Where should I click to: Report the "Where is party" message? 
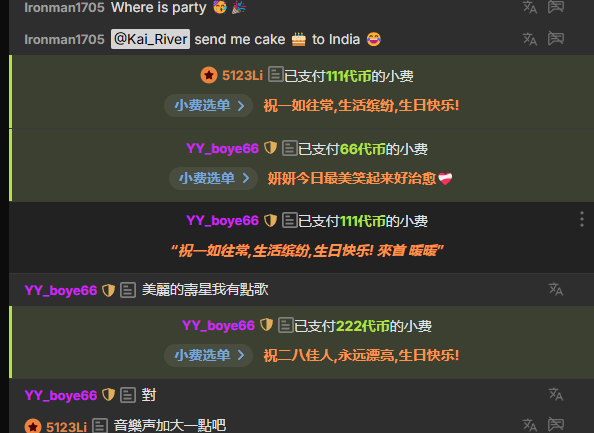point(556,6)
